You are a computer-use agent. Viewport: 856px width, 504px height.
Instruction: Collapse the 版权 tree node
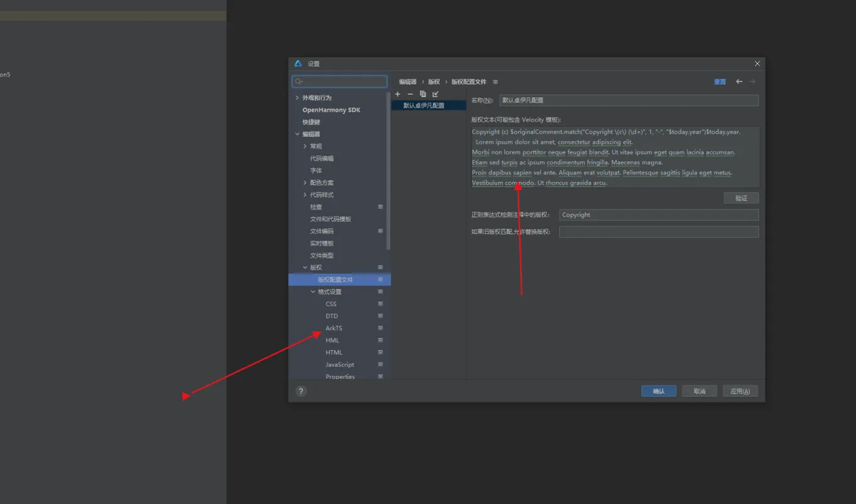305,268
